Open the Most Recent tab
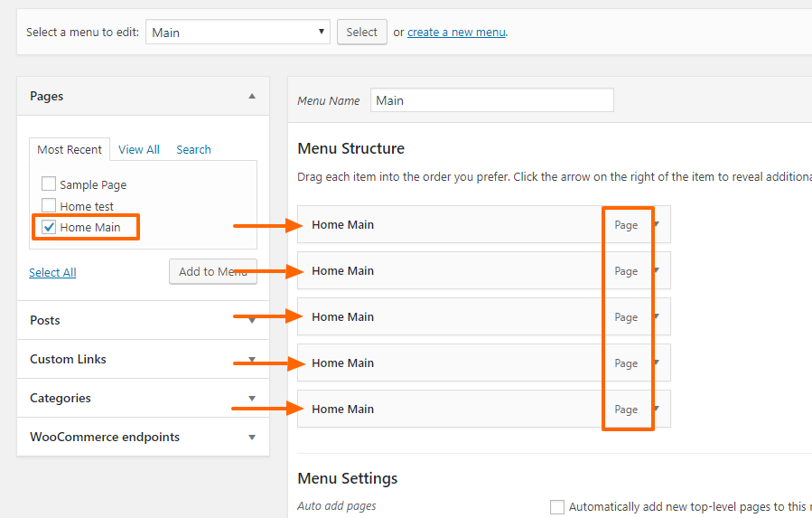 click(70, 149)
